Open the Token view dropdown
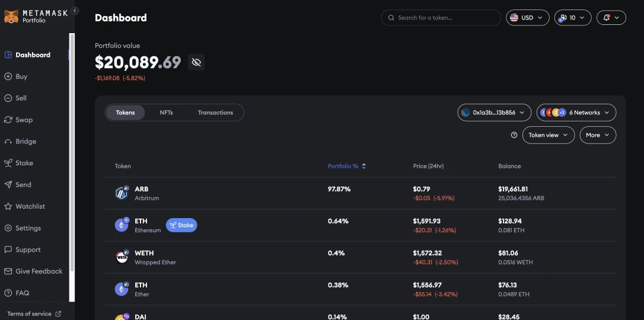The image size is (644, 320). click(549, 135)
